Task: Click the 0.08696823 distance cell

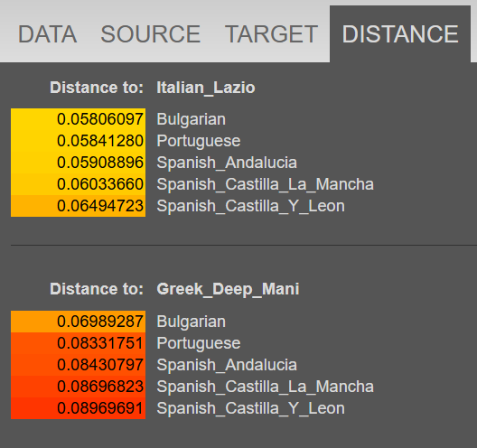Action: tap(79, 387)
